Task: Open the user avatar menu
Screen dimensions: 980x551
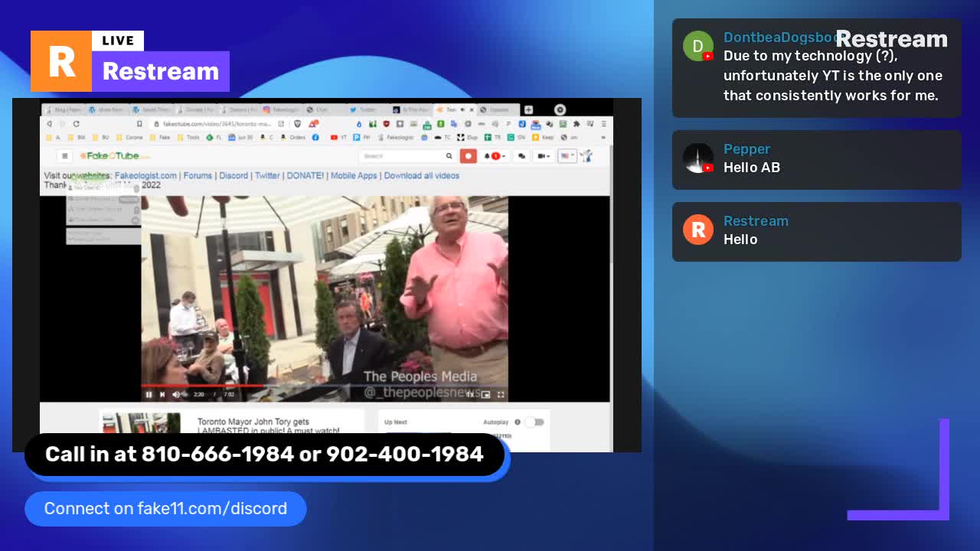Action: pyautogui.click(x=586, y=156)
